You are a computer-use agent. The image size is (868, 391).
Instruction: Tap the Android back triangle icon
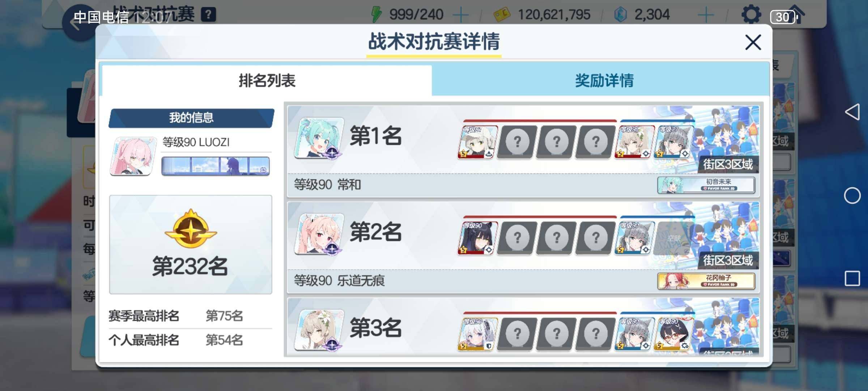coord(852,112)
